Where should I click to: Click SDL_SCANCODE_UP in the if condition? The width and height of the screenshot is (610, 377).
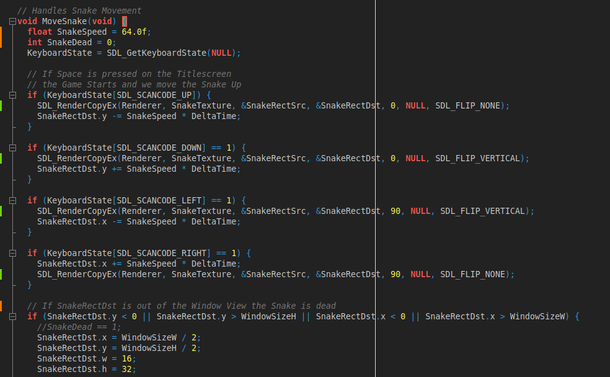pyautogui.click(x=154, y=95)
